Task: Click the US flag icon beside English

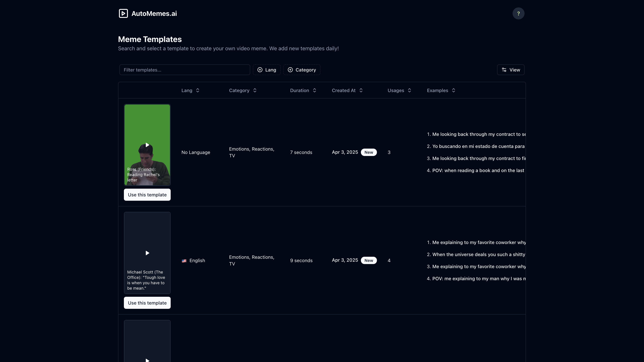Action: [184, 261]
